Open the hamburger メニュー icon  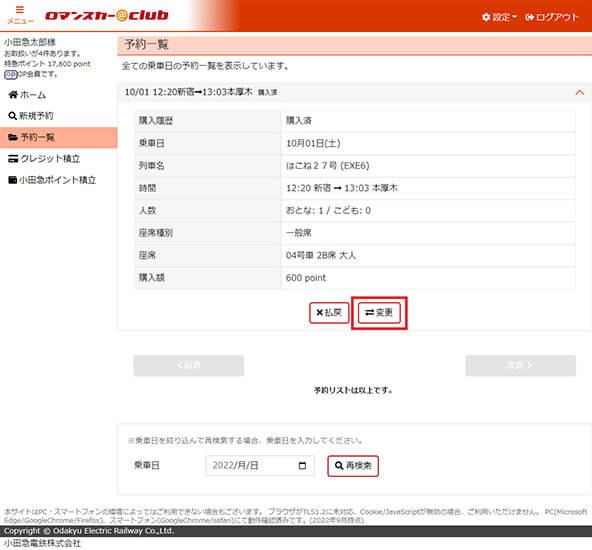(x=20, y=14)
